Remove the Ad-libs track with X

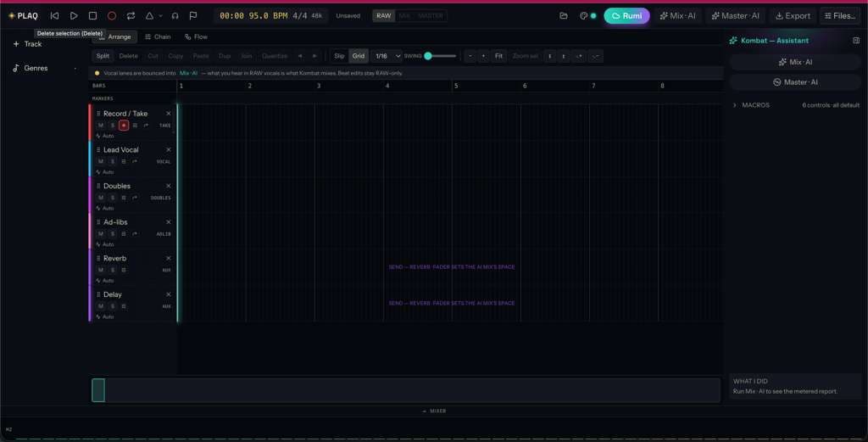pyautogui.click(x=169, y=222)
